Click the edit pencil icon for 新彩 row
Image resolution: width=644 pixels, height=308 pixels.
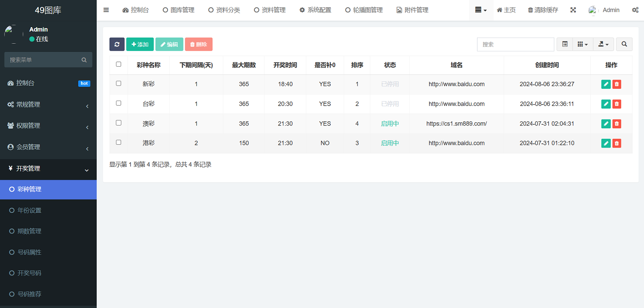pos(606,84)
